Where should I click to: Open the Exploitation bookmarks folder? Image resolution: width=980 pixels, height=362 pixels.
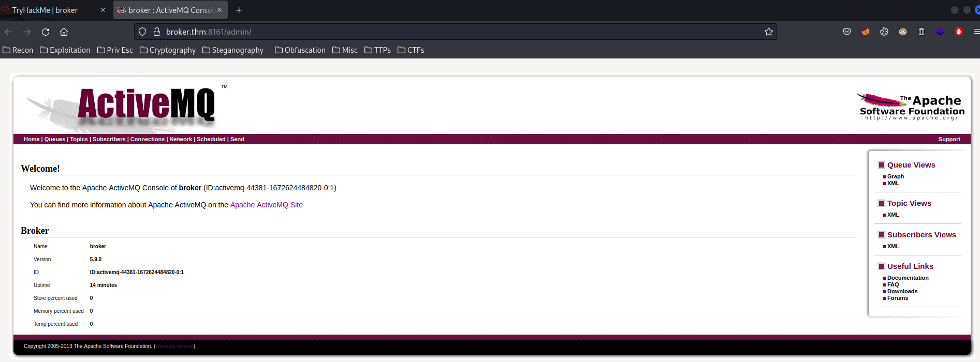[x=65, y=50]
